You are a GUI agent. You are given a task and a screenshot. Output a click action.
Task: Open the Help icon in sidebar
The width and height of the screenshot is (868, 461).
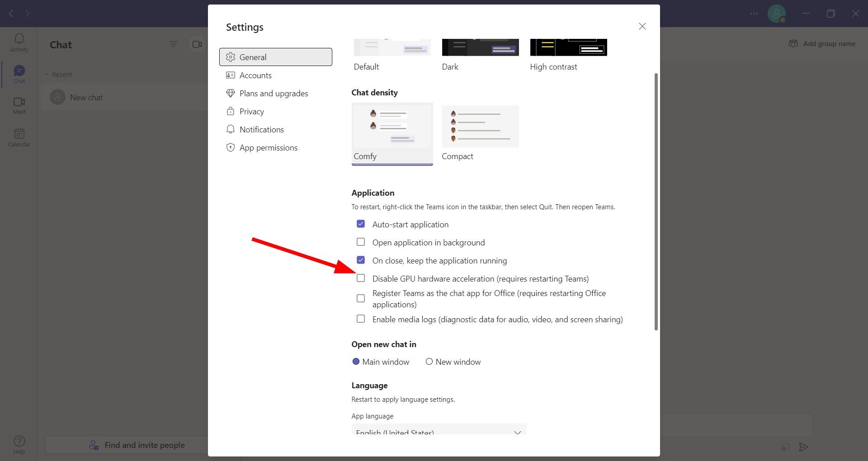(19, 445)
